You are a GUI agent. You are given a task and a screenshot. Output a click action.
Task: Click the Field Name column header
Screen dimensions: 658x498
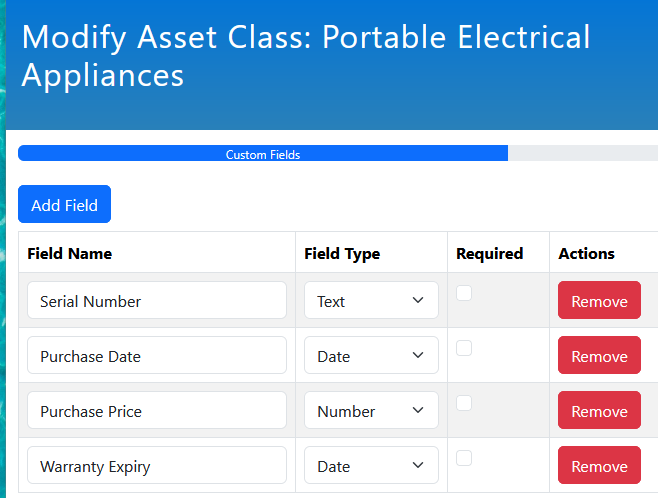pyautogui.click(x=70, y=253)
